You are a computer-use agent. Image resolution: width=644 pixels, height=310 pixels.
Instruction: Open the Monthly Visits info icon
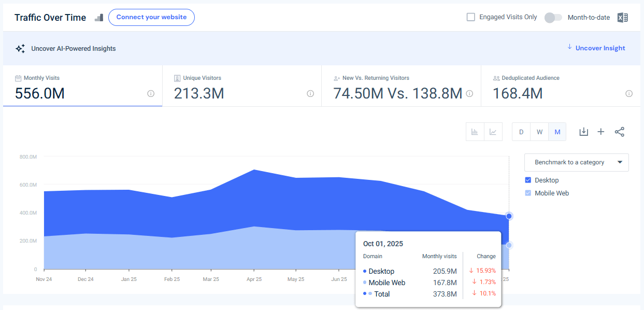(x=150, y=94)
